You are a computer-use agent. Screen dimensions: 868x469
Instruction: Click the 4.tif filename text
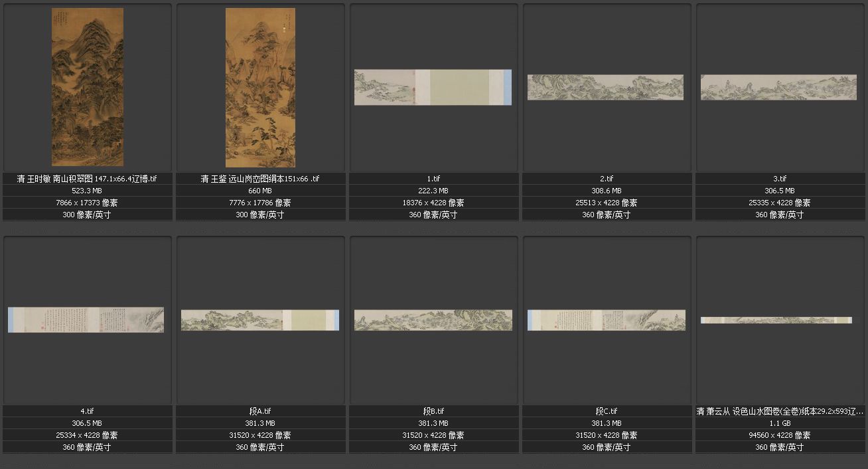(x=87, y=411)
